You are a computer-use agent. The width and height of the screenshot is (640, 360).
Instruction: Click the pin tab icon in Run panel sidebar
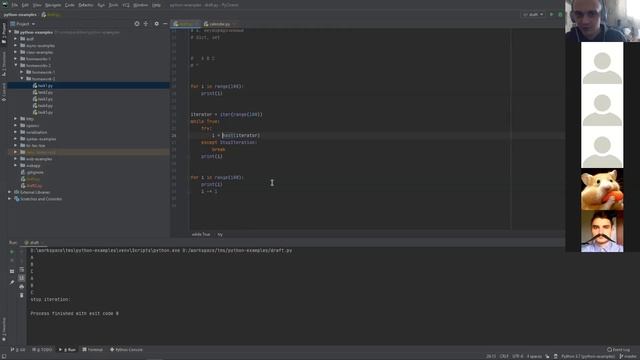(x=12, y=282)
